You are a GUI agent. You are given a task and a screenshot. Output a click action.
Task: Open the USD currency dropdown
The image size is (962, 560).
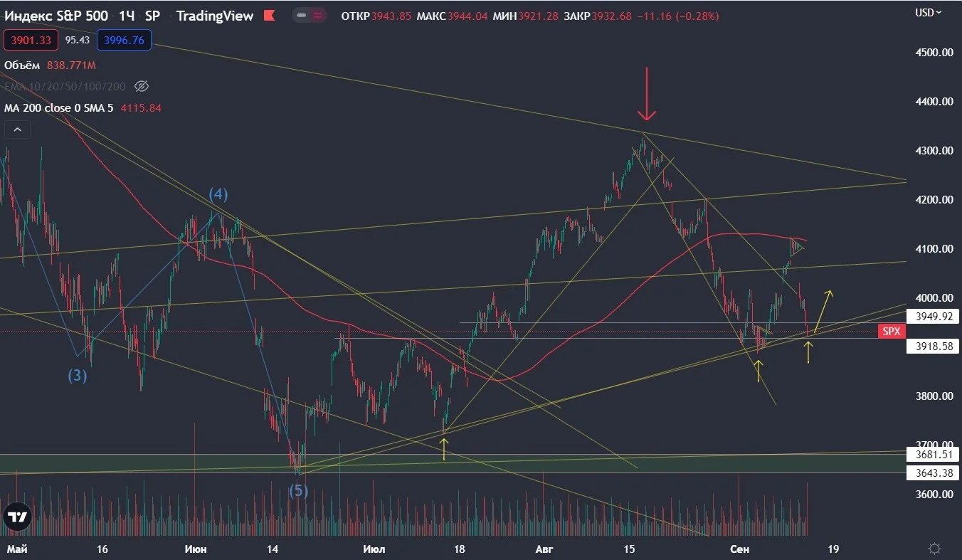928,12
